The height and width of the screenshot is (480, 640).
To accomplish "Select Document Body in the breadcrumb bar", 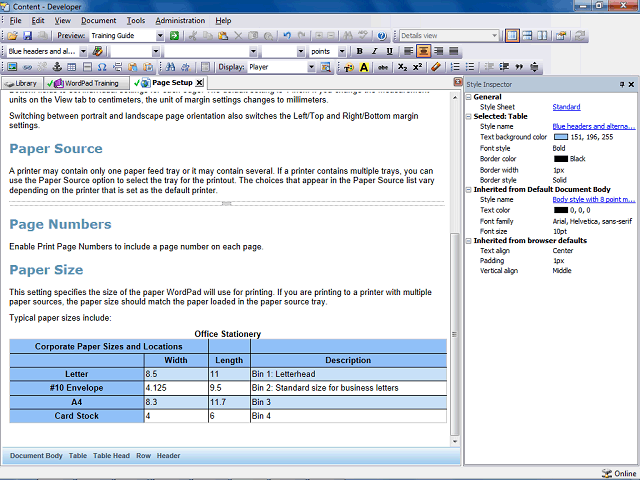I will [36, 456].
